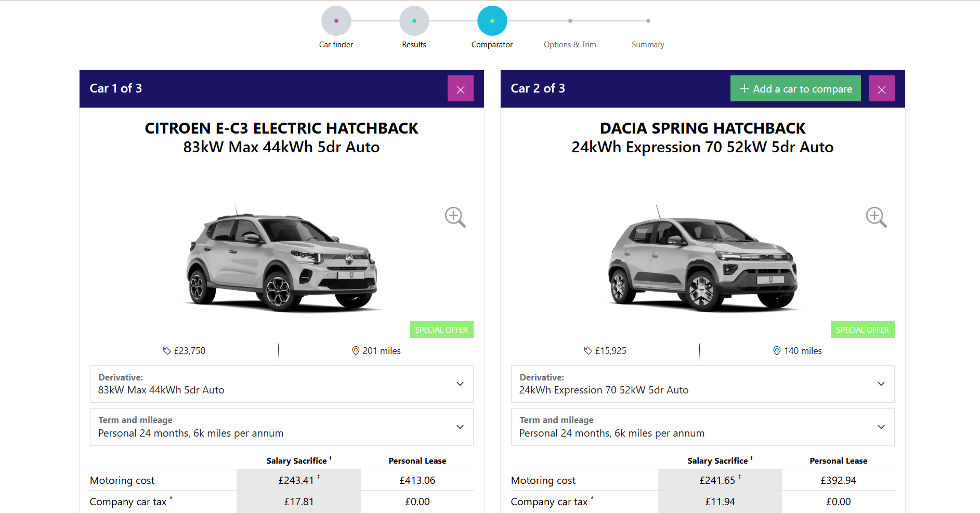Click the Results step circle
This screenshot has width=980, height=513.
pyautogui.click(x=414, y=21)
